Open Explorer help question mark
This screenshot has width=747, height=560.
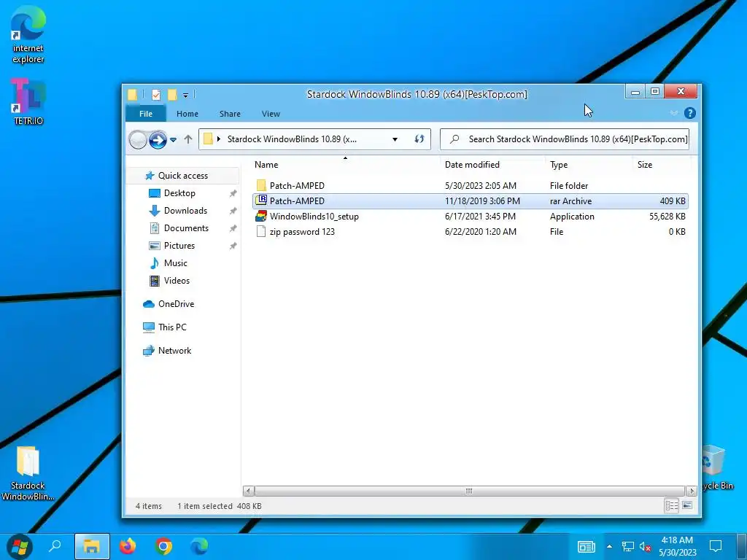click(x=690, y=113)
